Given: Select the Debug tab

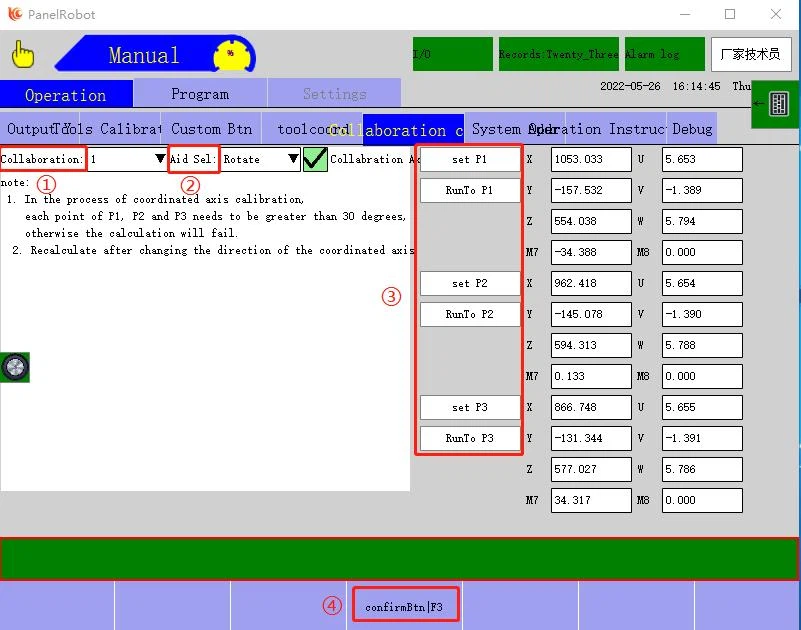Looking at the screenshot, I should coord(692,129).
